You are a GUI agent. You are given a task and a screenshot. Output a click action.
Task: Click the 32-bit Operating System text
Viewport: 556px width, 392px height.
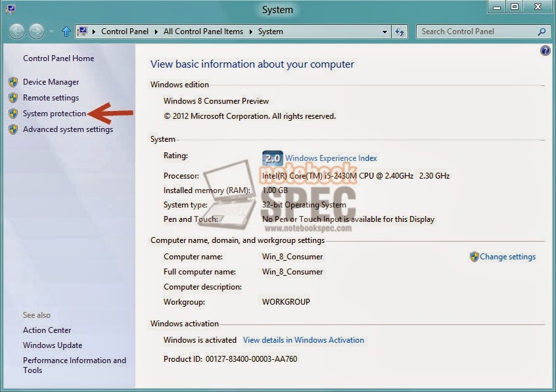304,205
